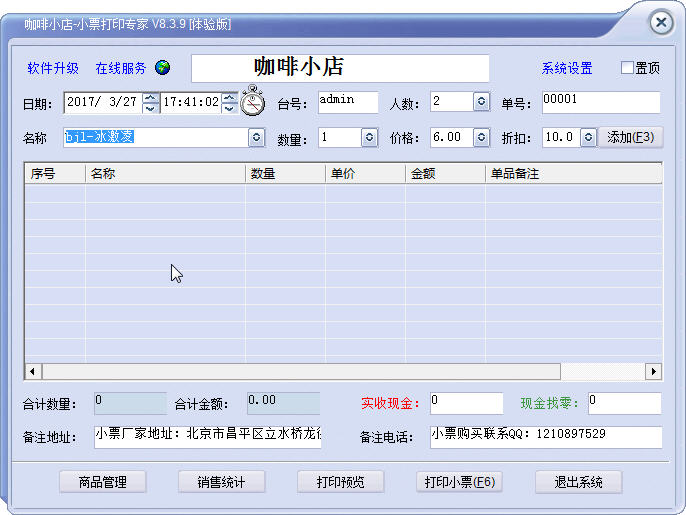This screenshot has height=515, width=686.
Task: Open 系统设置 system settings
Action: click(567, 68)
